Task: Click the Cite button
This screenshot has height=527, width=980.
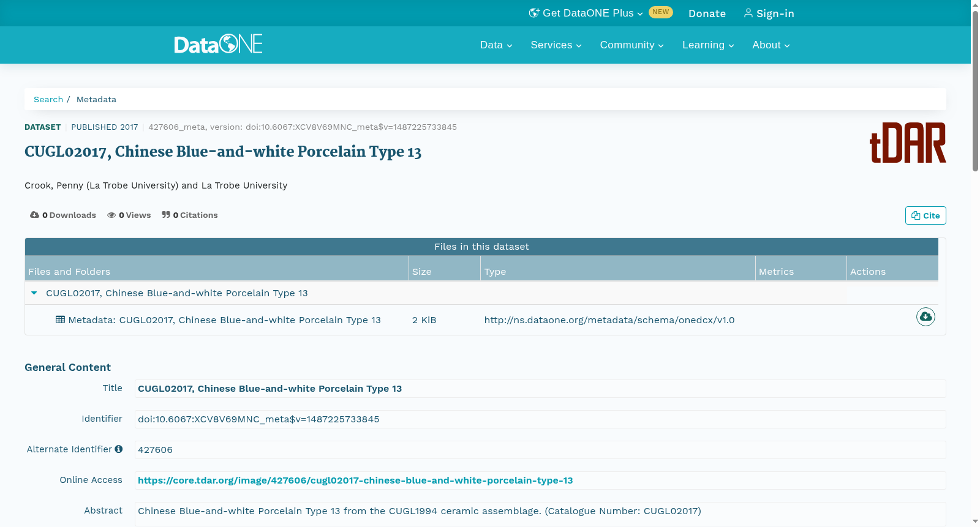Action: pyautogui.click(x=925, y=215)
